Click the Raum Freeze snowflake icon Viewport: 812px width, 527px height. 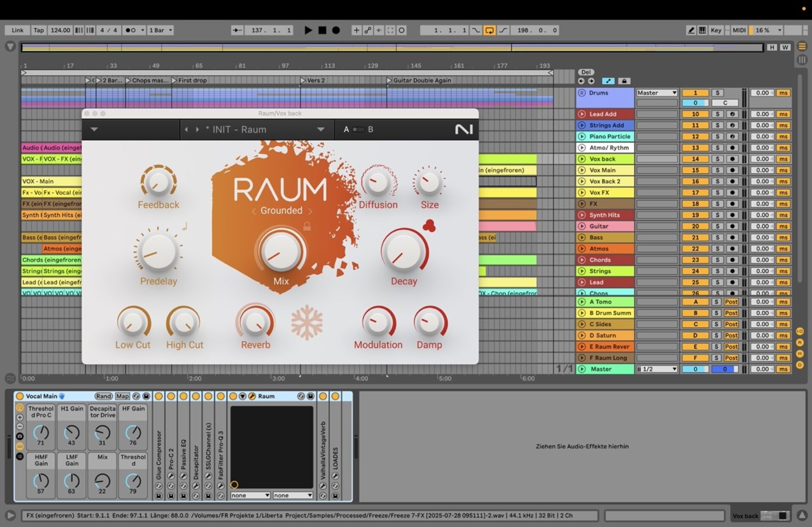pos(307,322)
